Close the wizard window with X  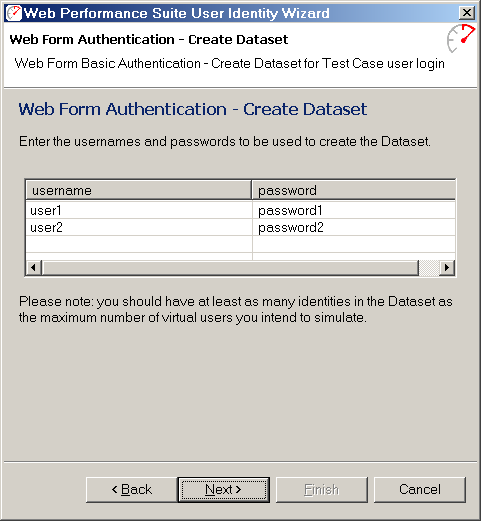click(466, 13)
